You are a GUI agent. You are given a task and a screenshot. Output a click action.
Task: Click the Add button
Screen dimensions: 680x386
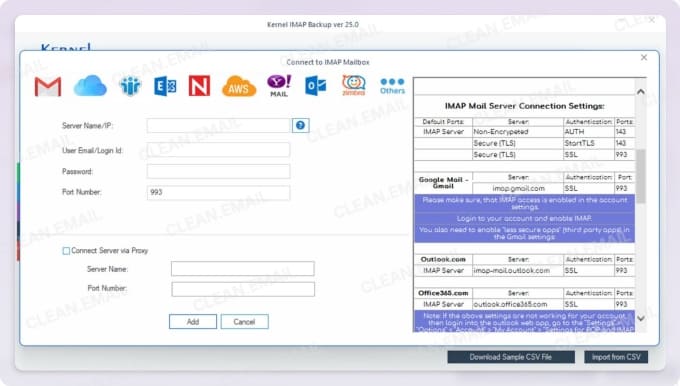click(x=193, y=322)
